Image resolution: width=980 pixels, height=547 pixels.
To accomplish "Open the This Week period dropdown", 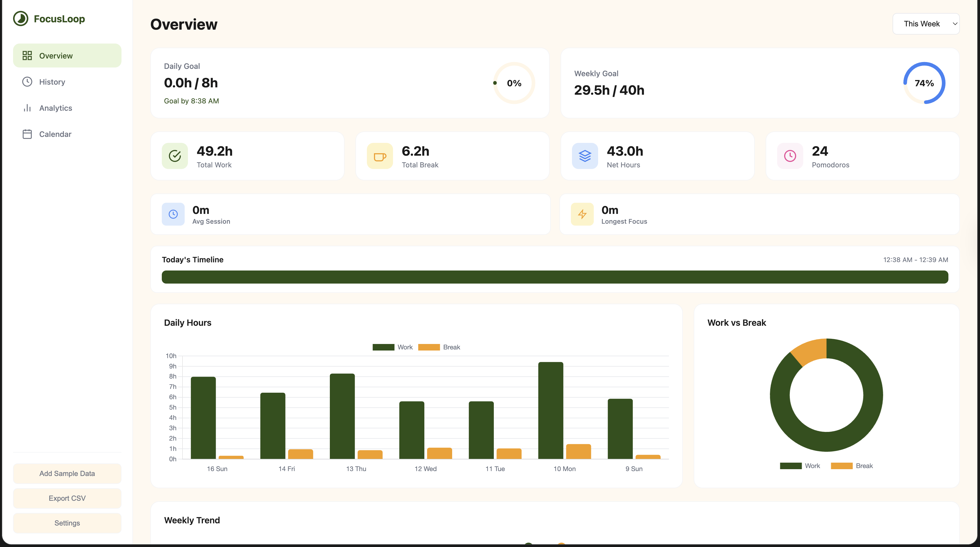I will [926, 24].
